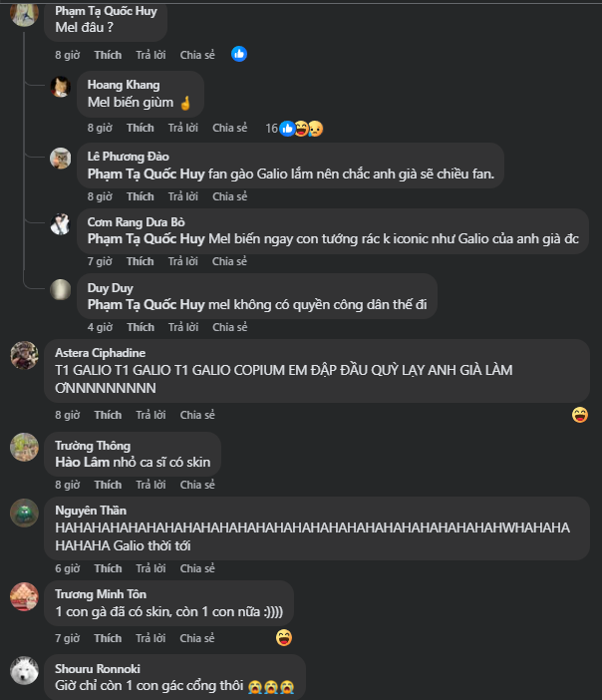Open the Phạm Tạ Quốc Huy mention in Duy Duy's reply

click(x=146, y=304)
